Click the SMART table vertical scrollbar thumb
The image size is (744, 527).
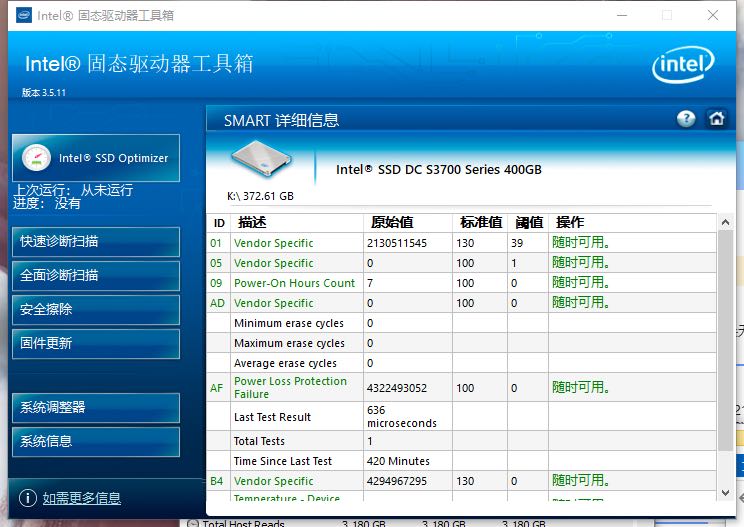[x=725, y=340]
